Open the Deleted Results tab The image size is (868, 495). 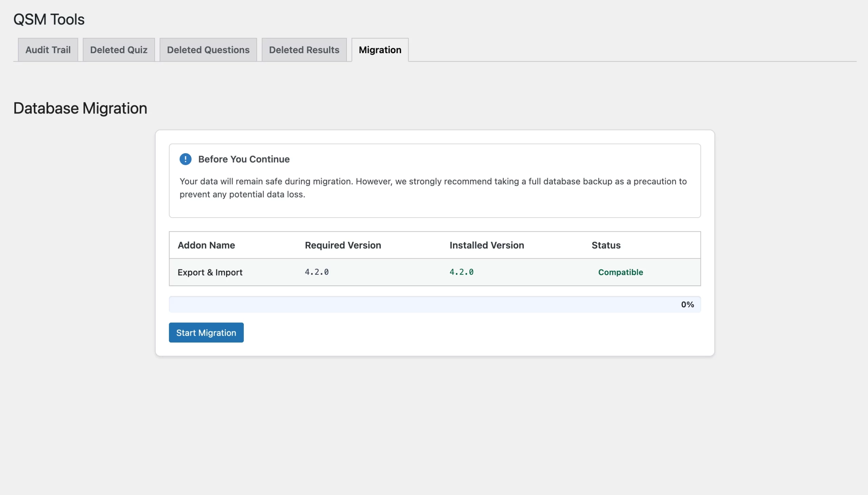point(304,50)
